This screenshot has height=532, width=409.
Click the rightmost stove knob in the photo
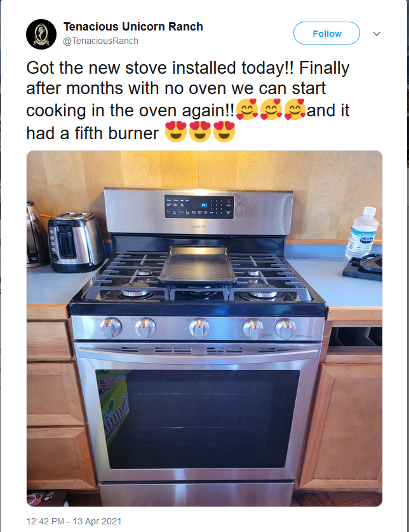click(x=285, y=329)
